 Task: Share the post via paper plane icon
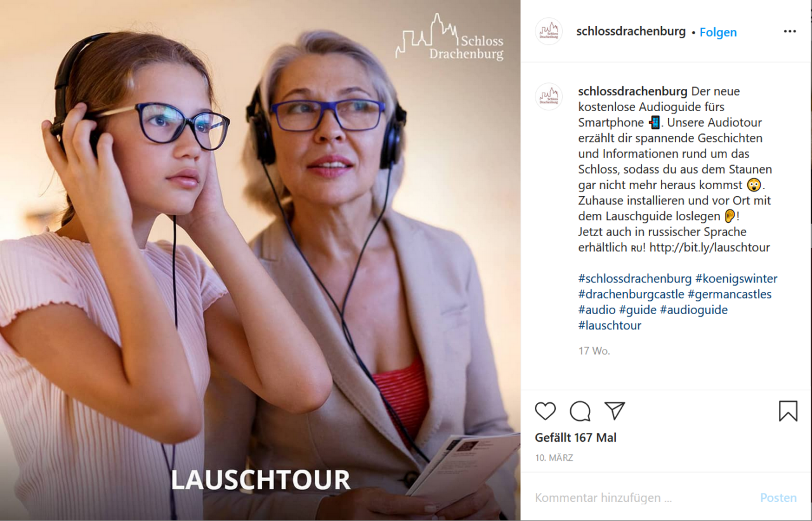tap(615, 411)
